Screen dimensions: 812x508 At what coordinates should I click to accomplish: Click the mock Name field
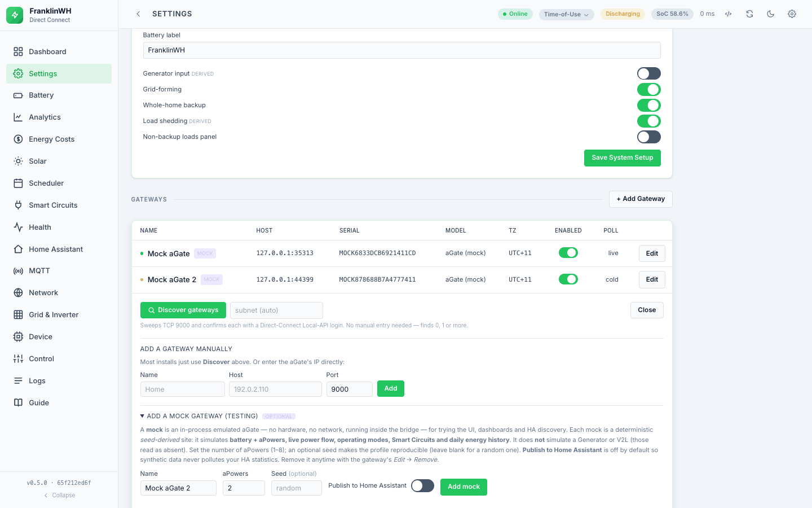pos(178,488)
